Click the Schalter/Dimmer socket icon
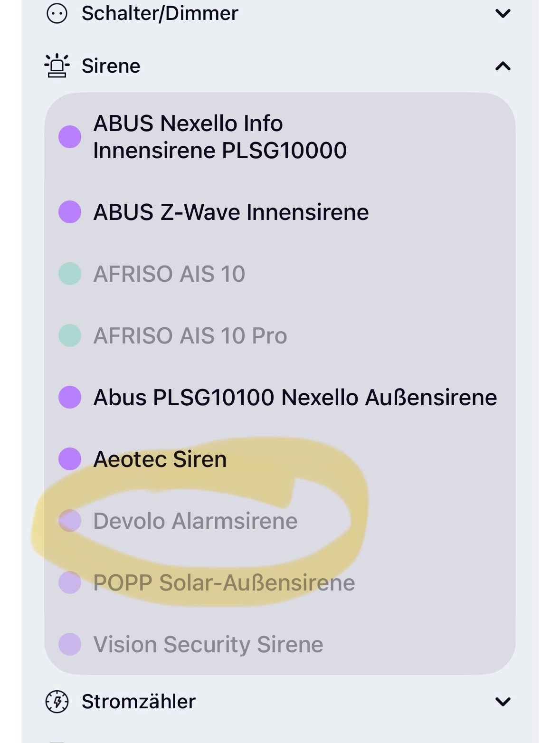 pos(57,13)
